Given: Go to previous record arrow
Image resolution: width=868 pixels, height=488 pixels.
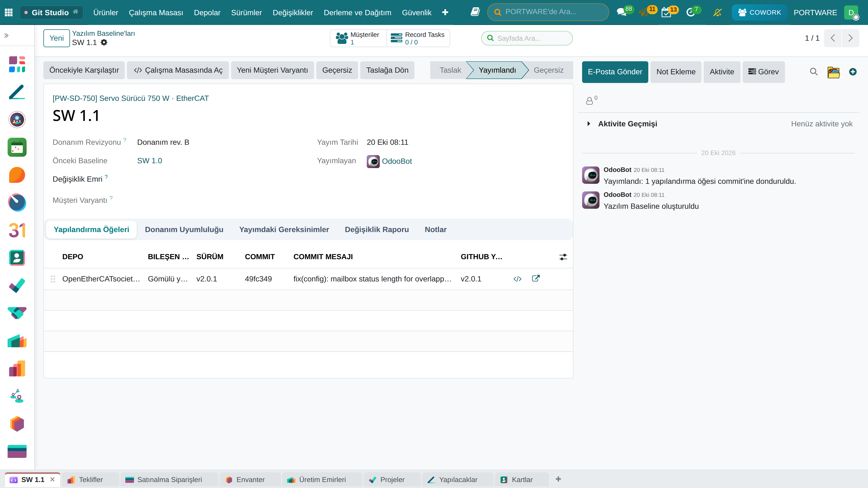Looking at the screenshot, I should tap(833, 38).
